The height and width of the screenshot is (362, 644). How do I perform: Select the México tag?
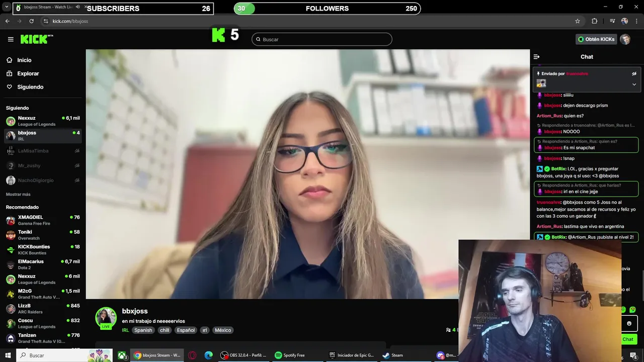(223, 330)
